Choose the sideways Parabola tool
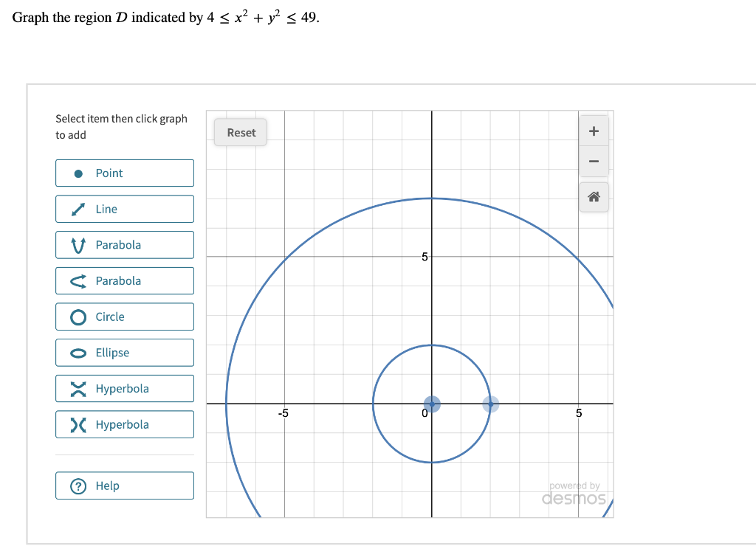 [124, 280]
